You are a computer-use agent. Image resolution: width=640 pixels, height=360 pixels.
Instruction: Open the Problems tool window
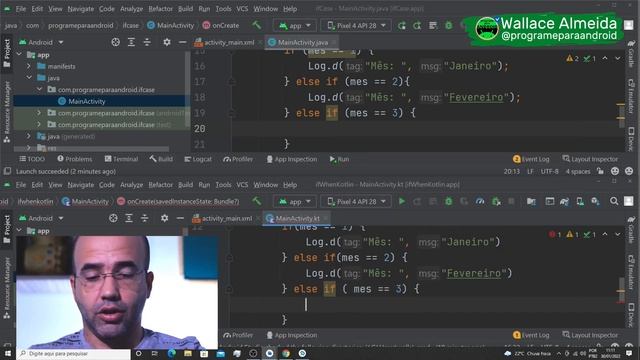pyautogui.click(x=75, y=159)
